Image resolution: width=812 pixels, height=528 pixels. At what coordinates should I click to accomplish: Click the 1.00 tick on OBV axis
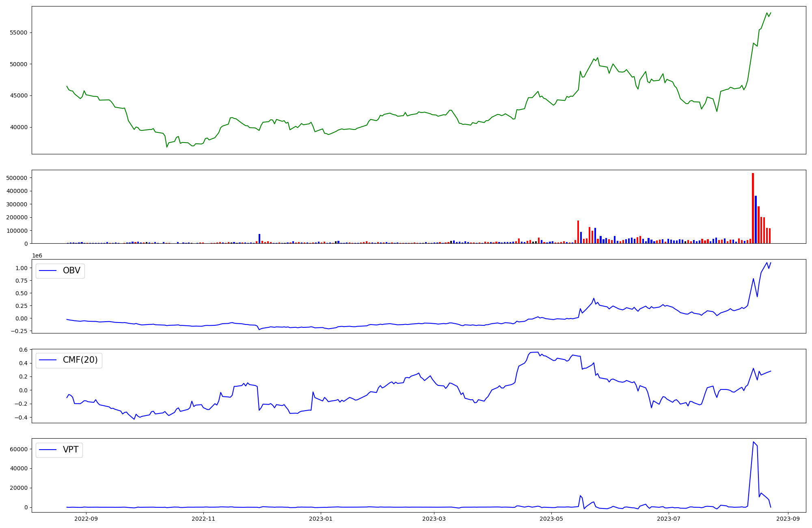click(21, 268)
